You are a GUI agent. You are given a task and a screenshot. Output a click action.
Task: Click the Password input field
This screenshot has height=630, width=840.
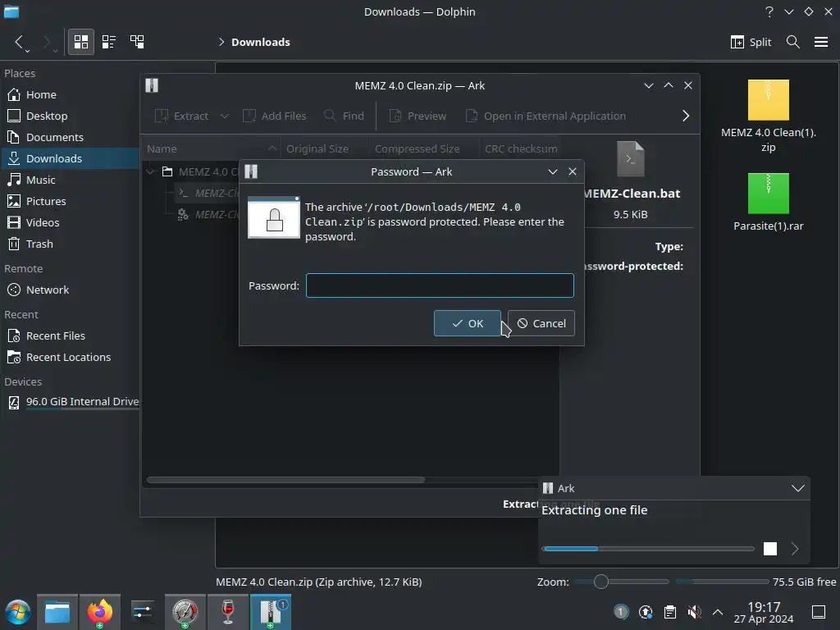[x=440, y=285]
